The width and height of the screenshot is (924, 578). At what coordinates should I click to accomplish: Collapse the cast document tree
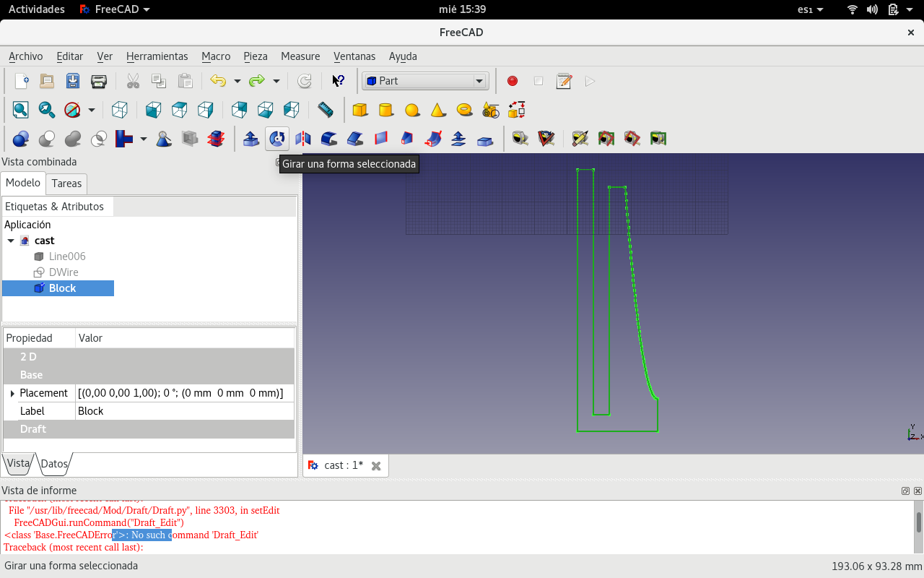[x=11, y=241]
